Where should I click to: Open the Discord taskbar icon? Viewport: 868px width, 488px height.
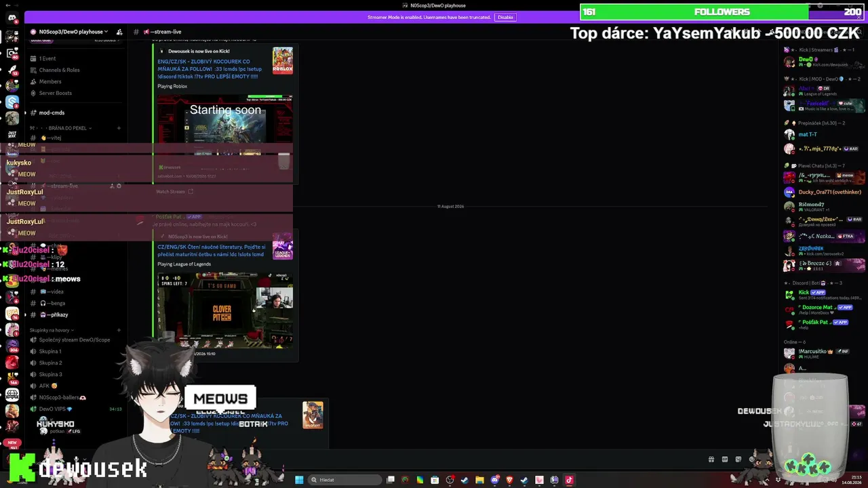pyautogui.click(x=494, y=480)
